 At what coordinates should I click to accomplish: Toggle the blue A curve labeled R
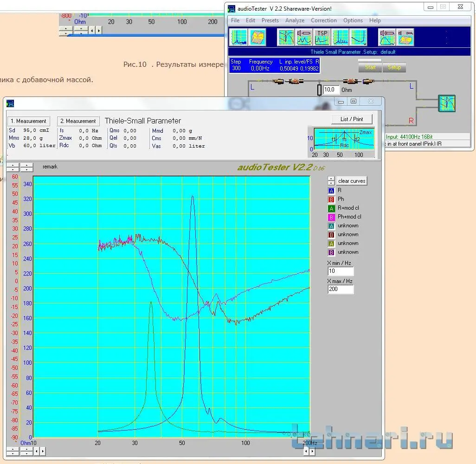[331, 191]
